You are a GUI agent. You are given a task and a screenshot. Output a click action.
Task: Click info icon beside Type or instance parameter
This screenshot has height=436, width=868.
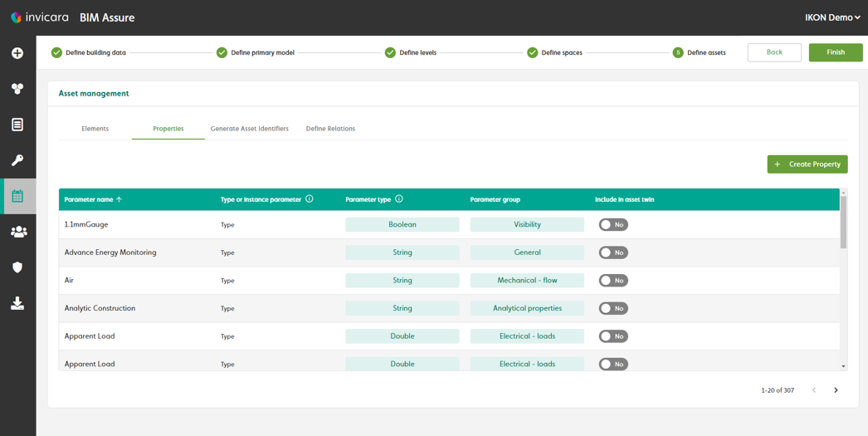click(x=310, y=199)
